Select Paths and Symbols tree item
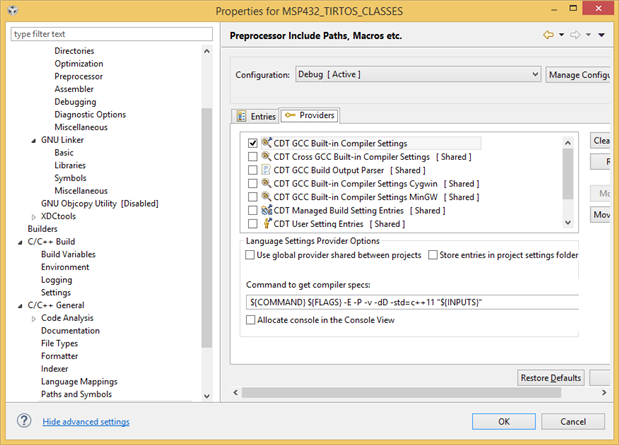619x445 pixels. 77,394
